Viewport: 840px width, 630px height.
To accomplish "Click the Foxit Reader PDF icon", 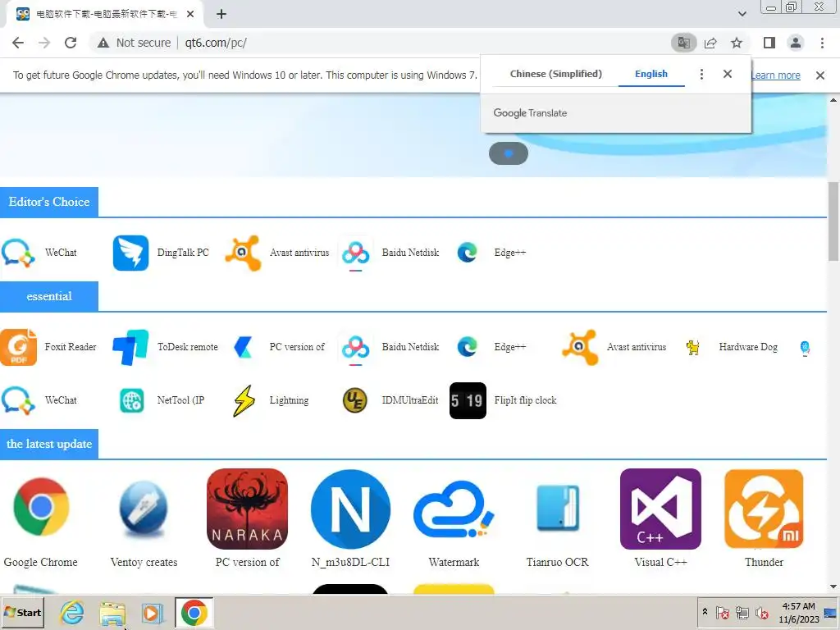I will pos(18,347).
